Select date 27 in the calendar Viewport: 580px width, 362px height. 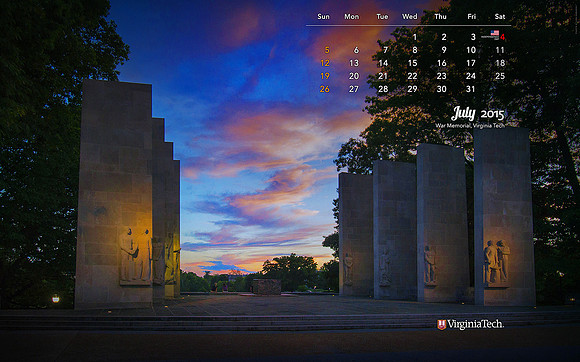tap(354, 89)
